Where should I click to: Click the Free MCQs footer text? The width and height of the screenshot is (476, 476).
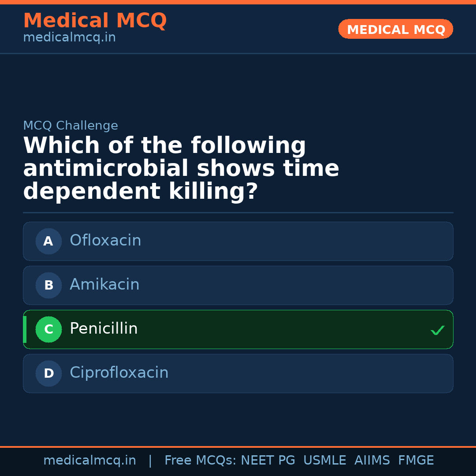point(200,461)
